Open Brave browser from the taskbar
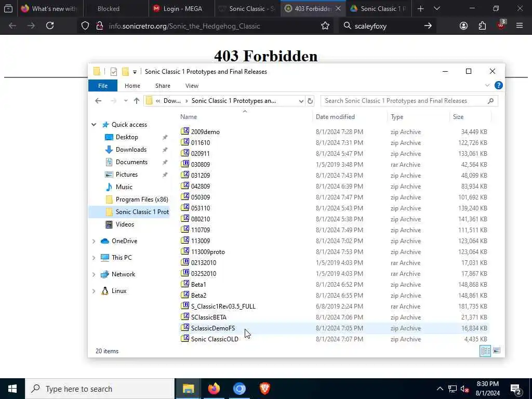The image size is (532, 399). [264, 389]
